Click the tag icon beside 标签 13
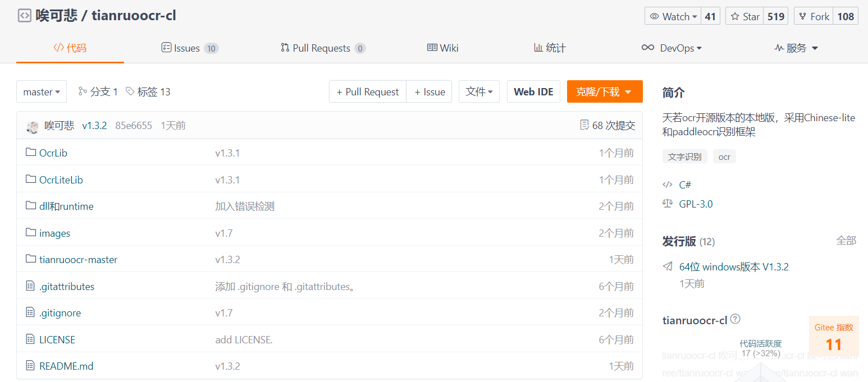The height and width of the screenshot is (382, 868). tap(130, 91)
